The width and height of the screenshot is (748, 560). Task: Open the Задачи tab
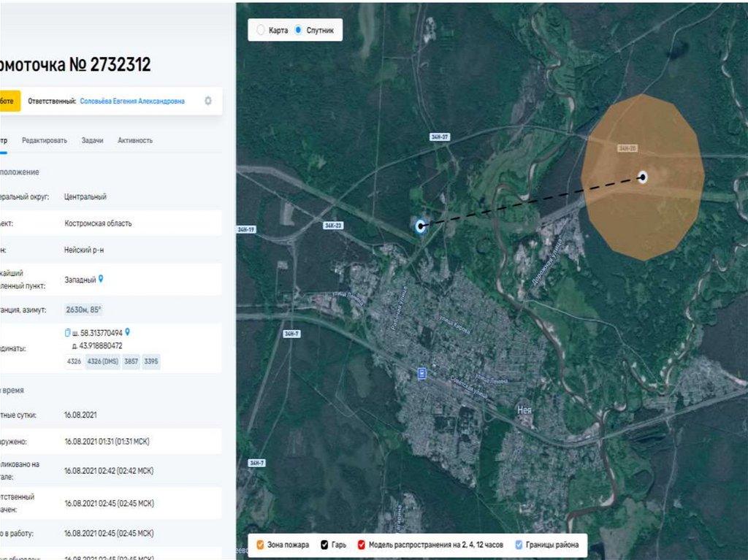tap(92, 140)
